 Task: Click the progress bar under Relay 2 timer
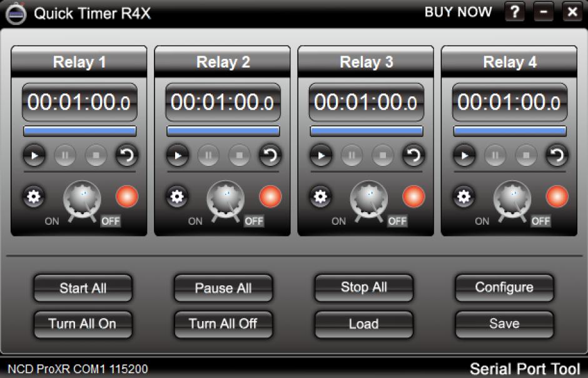coord(221,130)
